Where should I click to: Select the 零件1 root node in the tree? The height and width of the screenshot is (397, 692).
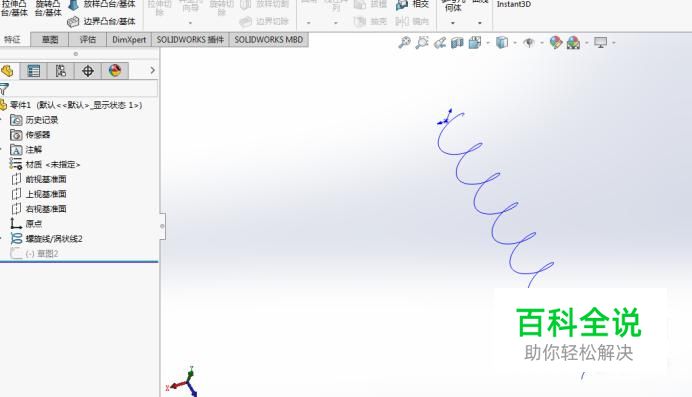coord(75,105)
